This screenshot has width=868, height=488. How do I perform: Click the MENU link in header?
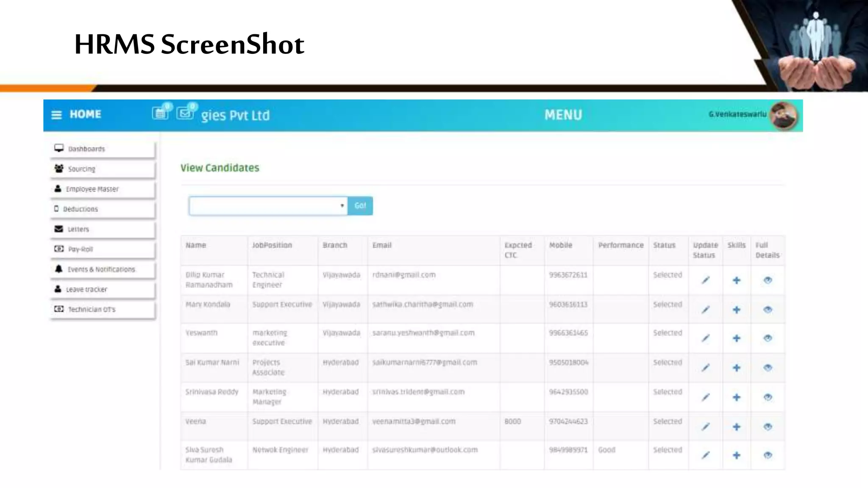(563, 115)
